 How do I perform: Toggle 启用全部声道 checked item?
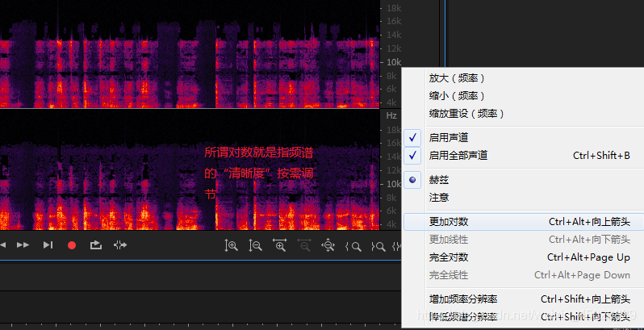pyautogui.click(x=523, y=155)
